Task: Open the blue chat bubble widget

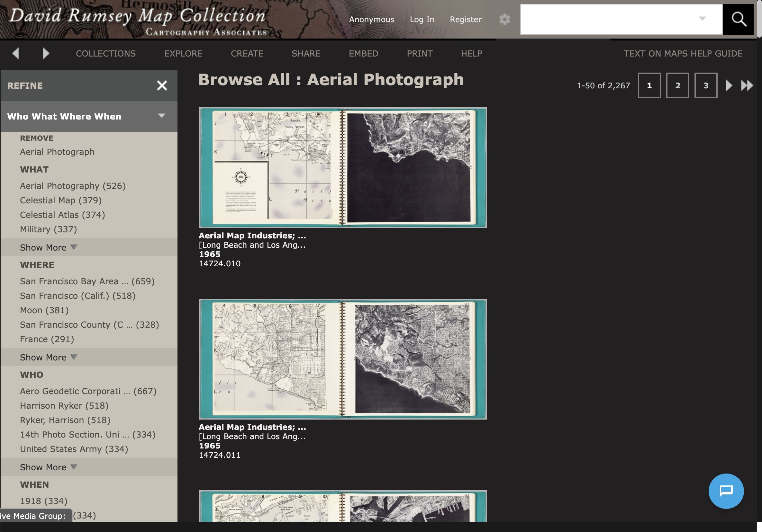Action: pos(726,491)
